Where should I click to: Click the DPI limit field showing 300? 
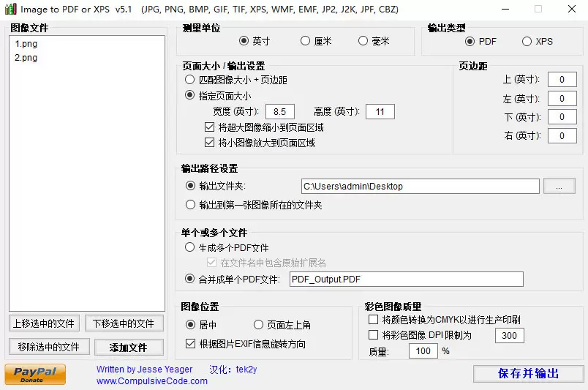click(509, 336)
